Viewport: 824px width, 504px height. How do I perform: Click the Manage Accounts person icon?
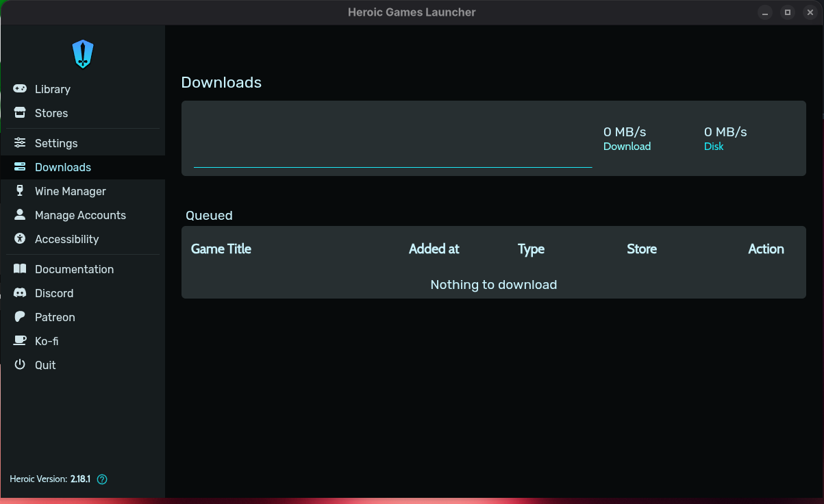(x=21, y=215)
